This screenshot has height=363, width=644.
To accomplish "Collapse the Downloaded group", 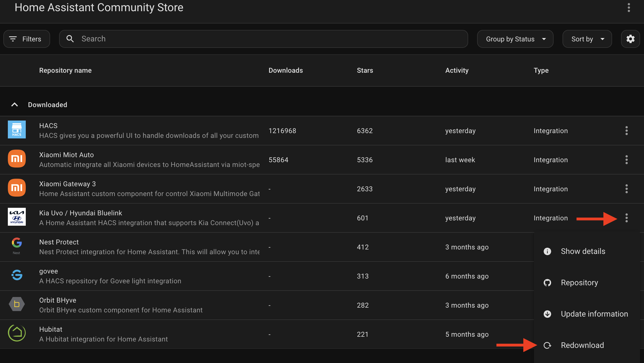I will [15, 105].
